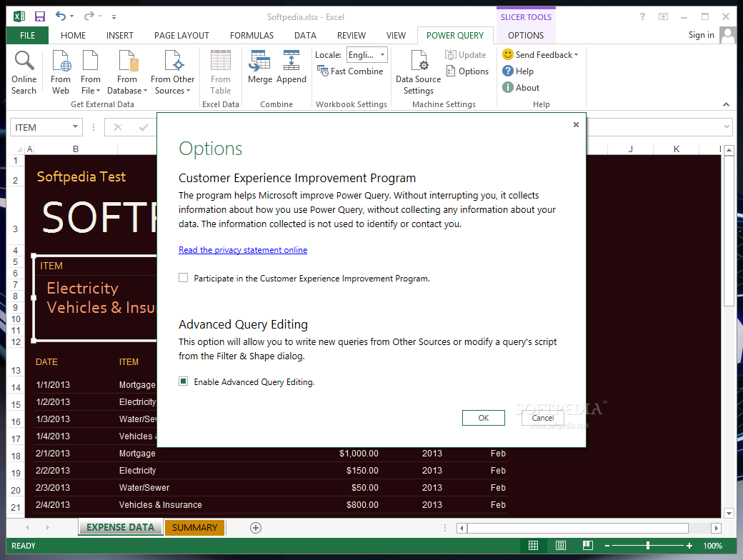Click the From Table icon
Image resolution: width=743 pixels, height=560 pixels.
[x=220, y=72]
